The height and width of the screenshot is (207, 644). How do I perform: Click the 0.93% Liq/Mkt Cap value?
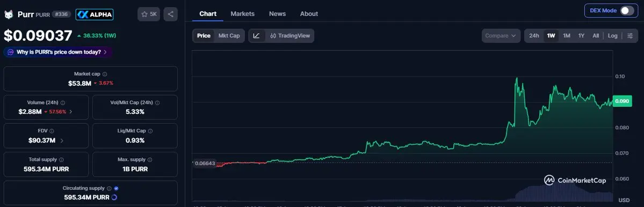[x=135, y=141]
